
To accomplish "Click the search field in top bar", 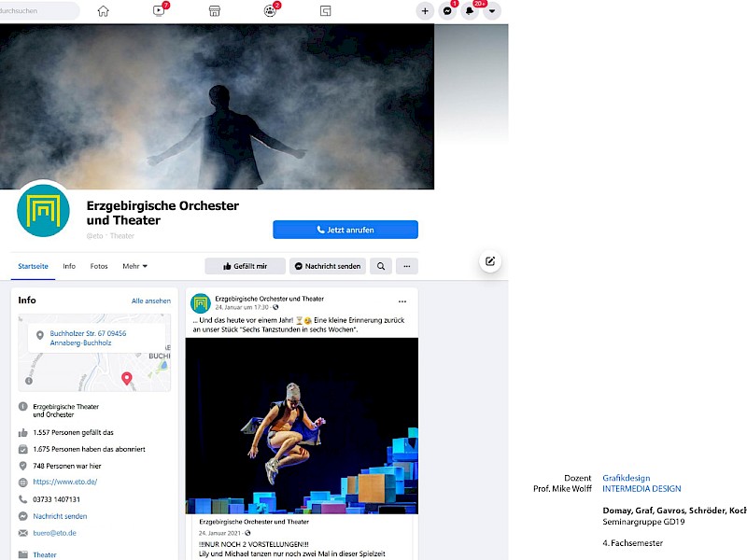I will (39, 10).
